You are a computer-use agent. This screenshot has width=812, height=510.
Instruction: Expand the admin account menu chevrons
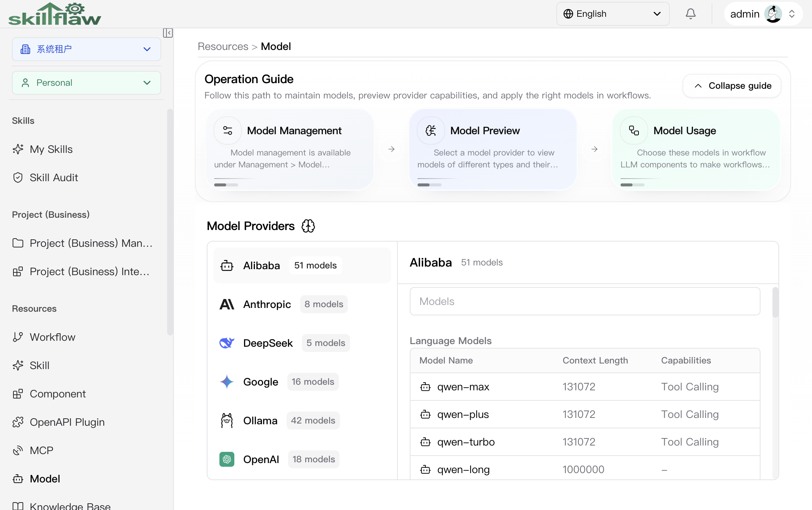click(x=791, y=14)
